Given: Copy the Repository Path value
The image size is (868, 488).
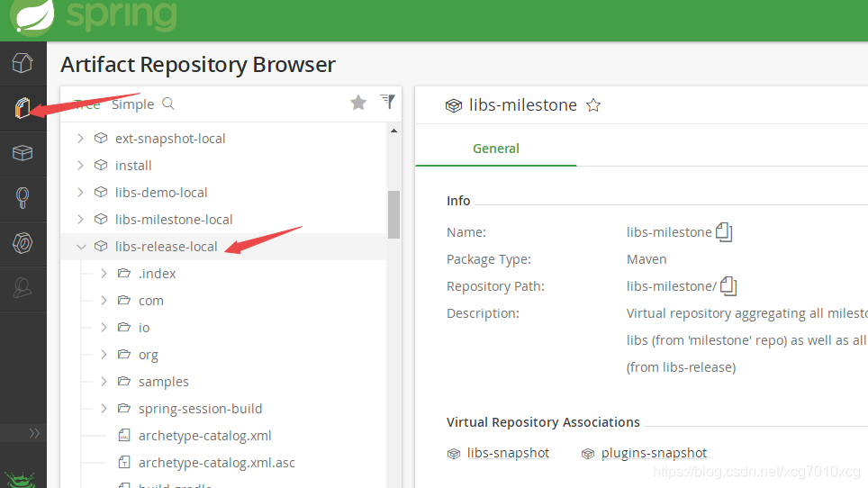Looking at the screenshot, I should 728,286.
